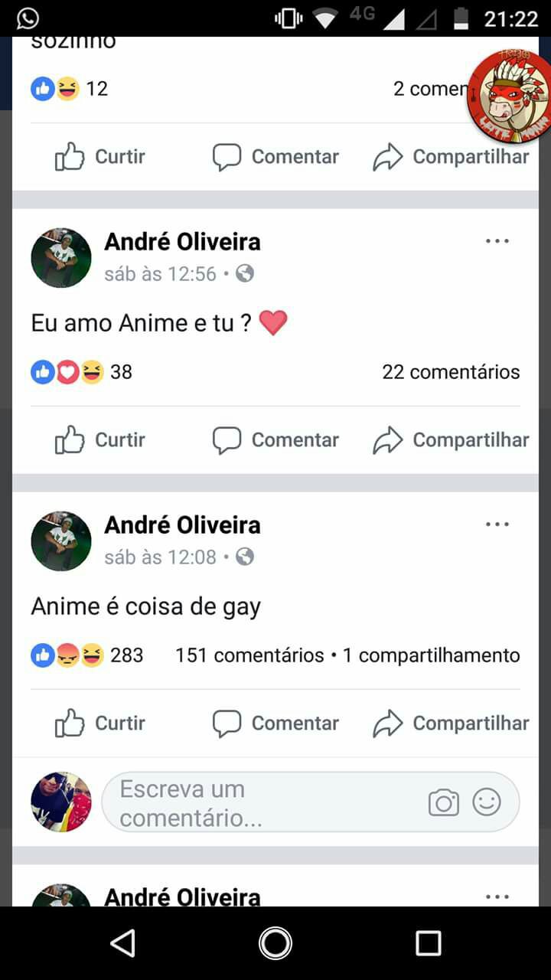Open options menu for the 12:08 post

497,524
